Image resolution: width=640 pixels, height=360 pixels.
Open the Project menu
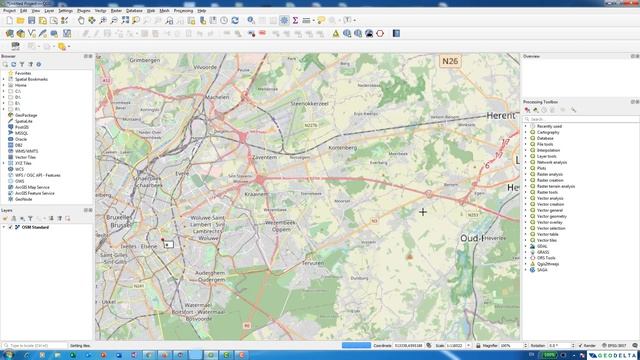click(x=9, y=11)
